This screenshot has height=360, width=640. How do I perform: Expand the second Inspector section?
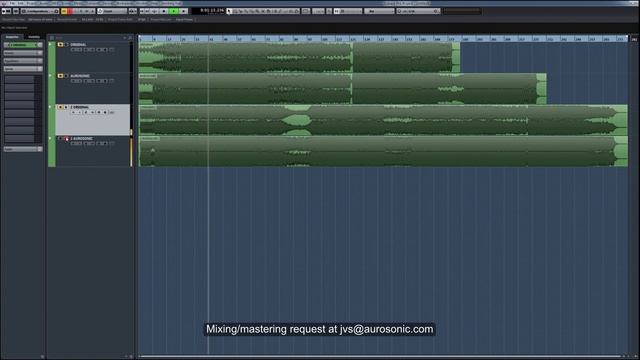coord(23,53)
